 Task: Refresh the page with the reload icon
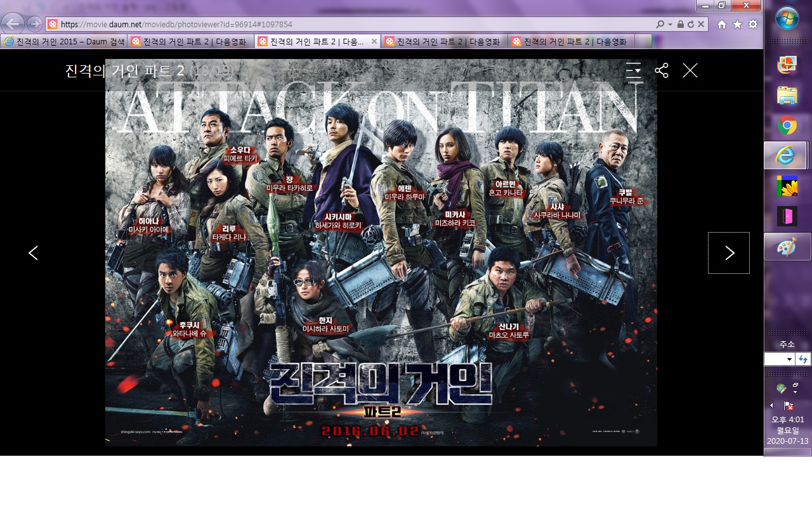coord(691,24)
